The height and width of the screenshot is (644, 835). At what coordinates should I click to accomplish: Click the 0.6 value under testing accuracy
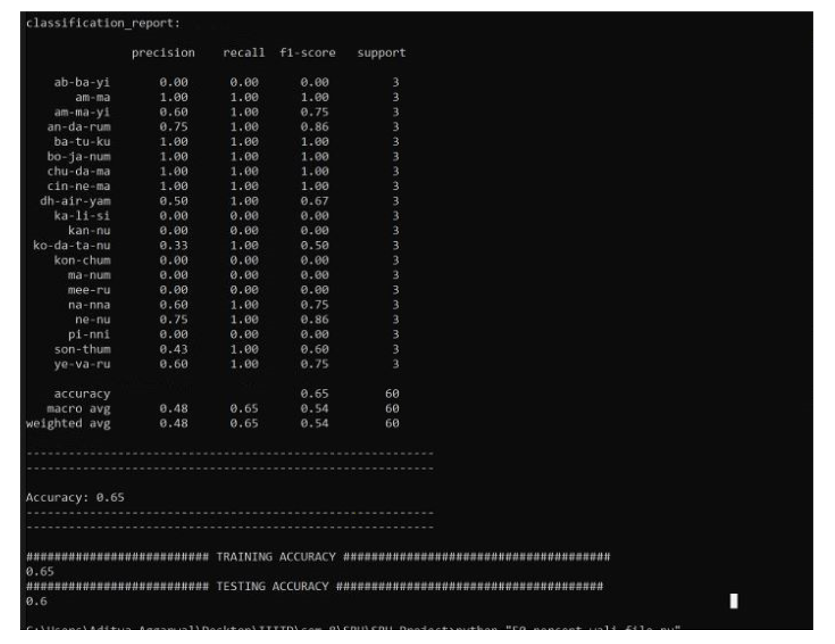click(36, 601)
